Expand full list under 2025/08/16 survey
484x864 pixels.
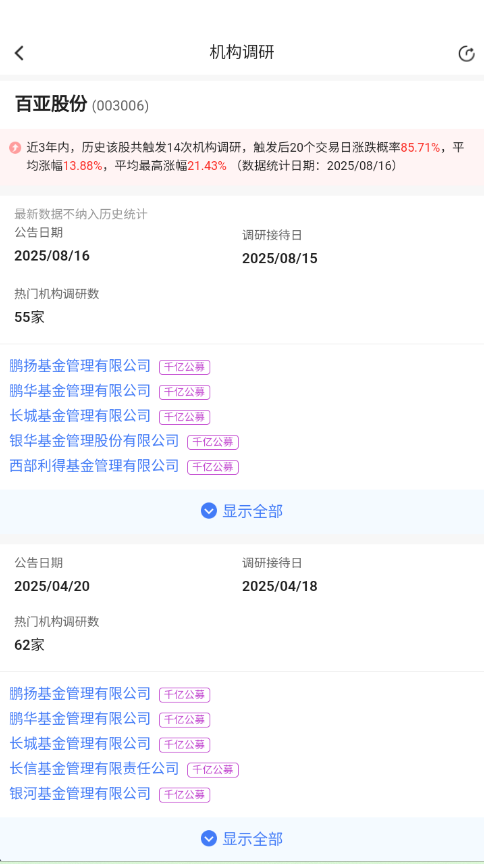[x=242, y=511]
